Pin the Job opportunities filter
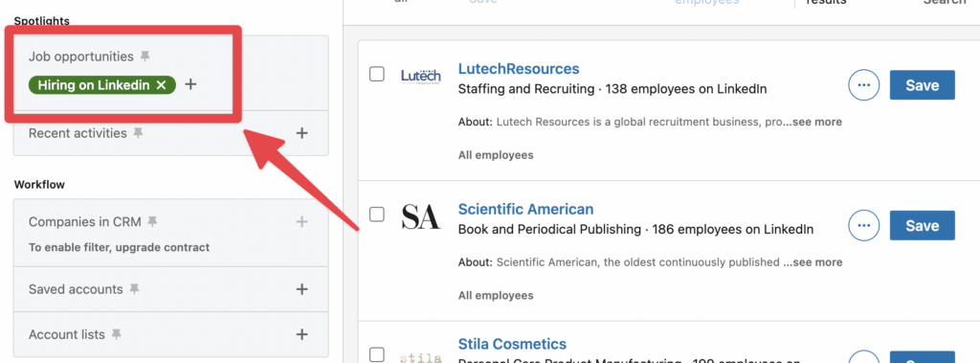Screen dimensions: 980x363 point(145,57)
